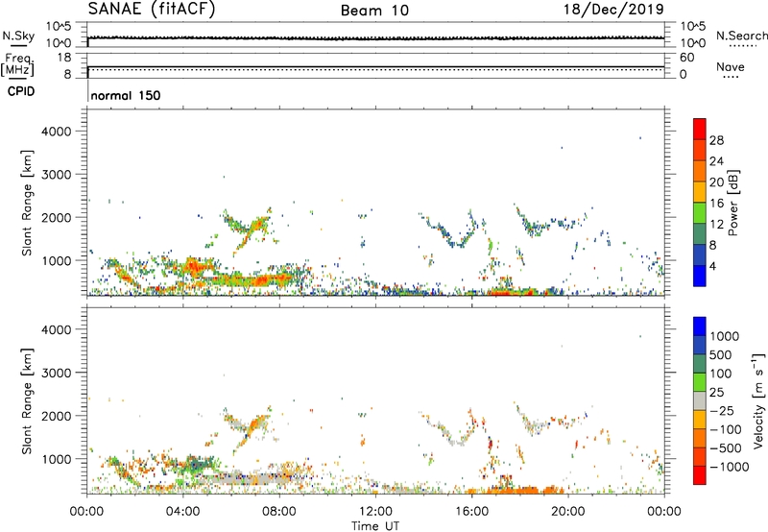The image size is (768, 532).
Task: Click the "4000" range tick on the velocity panel
Action: coord(56,329)
